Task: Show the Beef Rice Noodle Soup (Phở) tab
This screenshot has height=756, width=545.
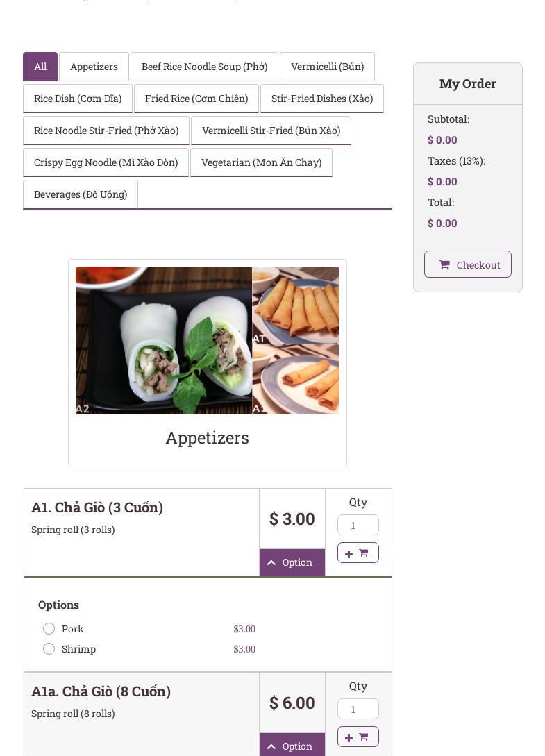Action: 204,67
